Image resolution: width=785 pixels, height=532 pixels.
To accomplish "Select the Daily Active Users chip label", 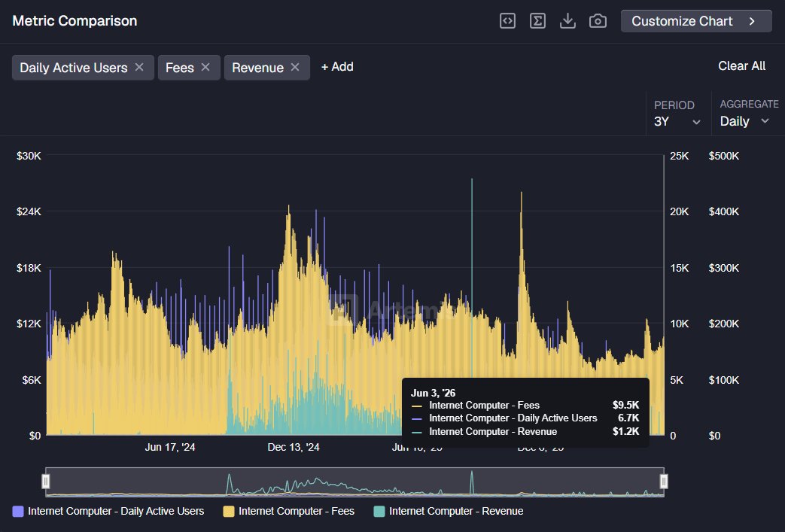I will (x=74, y=68).
